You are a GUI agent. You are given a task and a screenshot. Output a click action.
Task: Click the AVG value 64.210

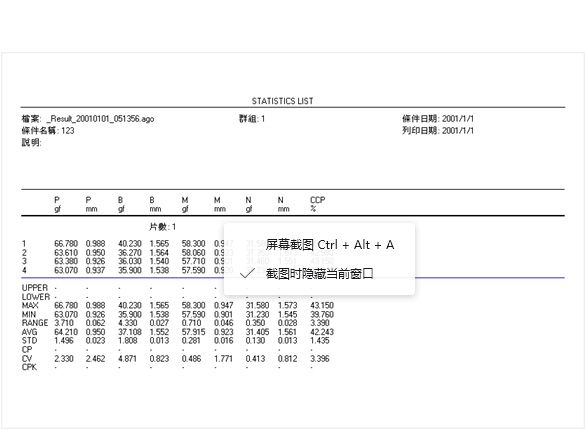pyautogui.click(x=66, y=332)
